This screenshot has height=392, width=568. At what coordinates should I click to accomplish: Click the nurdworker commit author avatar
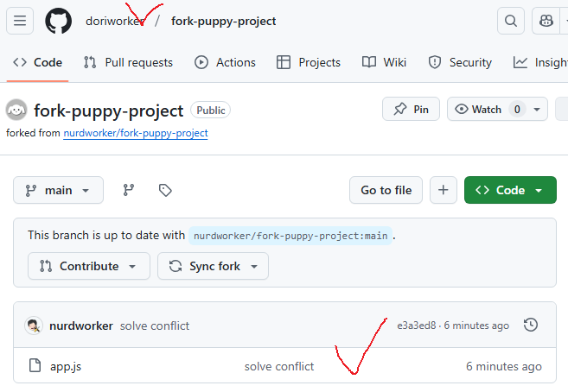tap(34, 326)
